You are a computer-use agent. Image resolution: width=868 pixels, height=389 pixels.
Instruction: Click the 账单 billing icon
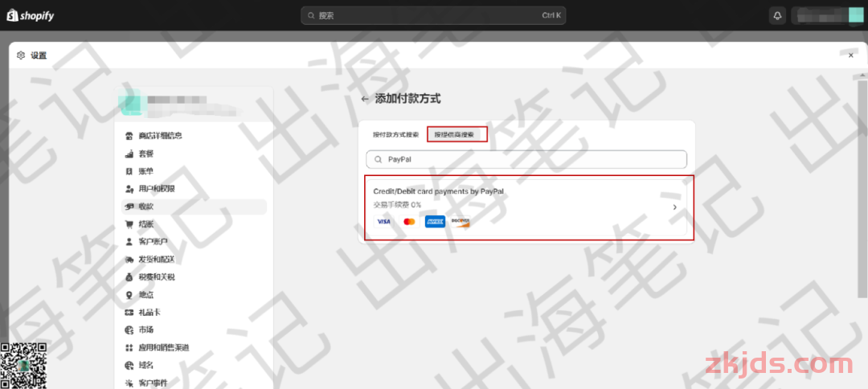(129, 171)
